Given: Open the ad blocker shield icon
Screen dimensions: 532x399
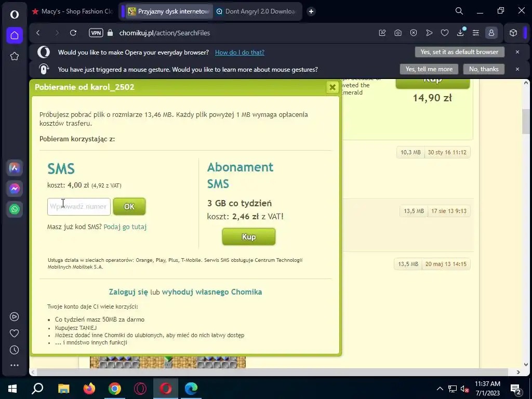Looking at the screenshot, I should 414,33.
